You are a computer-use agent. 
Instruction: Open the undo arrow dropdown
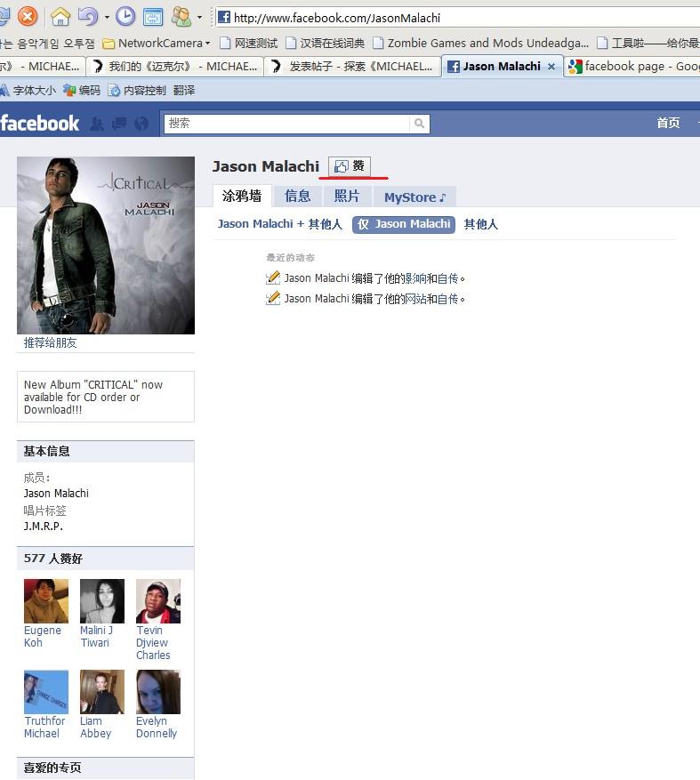click(x=107, y=18)
